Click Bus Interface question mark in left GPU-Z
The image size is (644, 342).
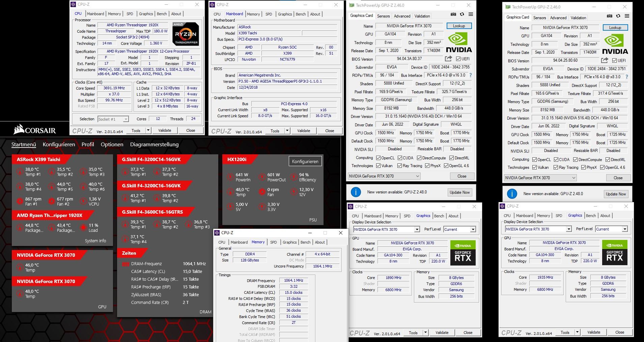pyautogui.click(x=471, y=75)
